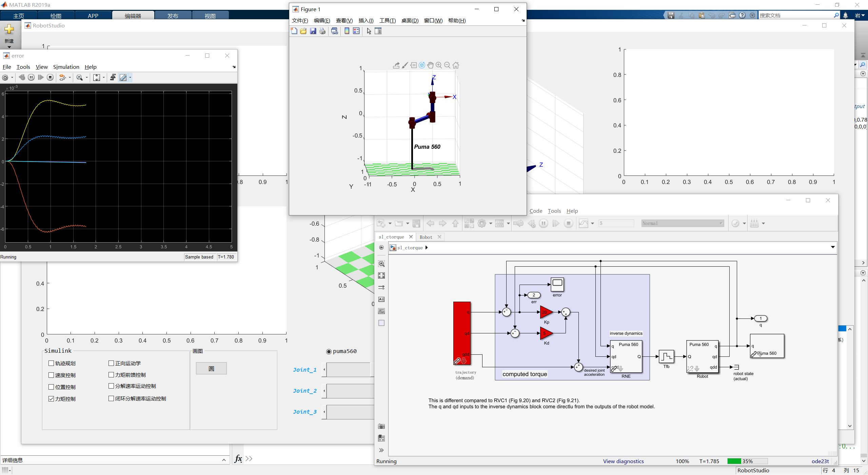
Task: Activate 3D rotate tool on Puma axes
Action: pyautogui.click(x=422, y=65)
